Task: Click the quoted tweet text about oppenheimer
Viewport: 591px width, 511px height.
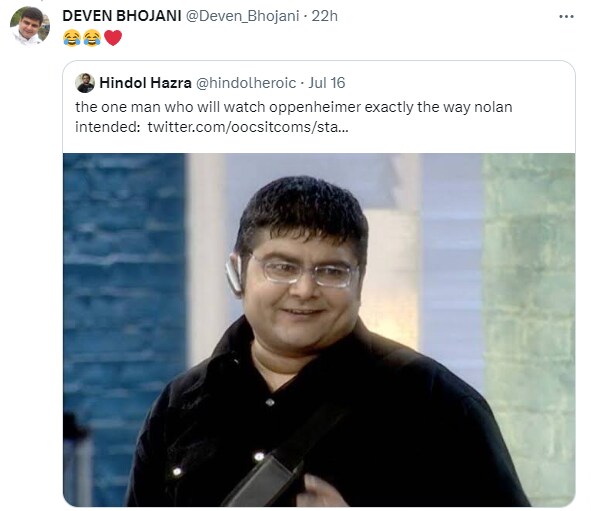Action: [x=294, y=117]
